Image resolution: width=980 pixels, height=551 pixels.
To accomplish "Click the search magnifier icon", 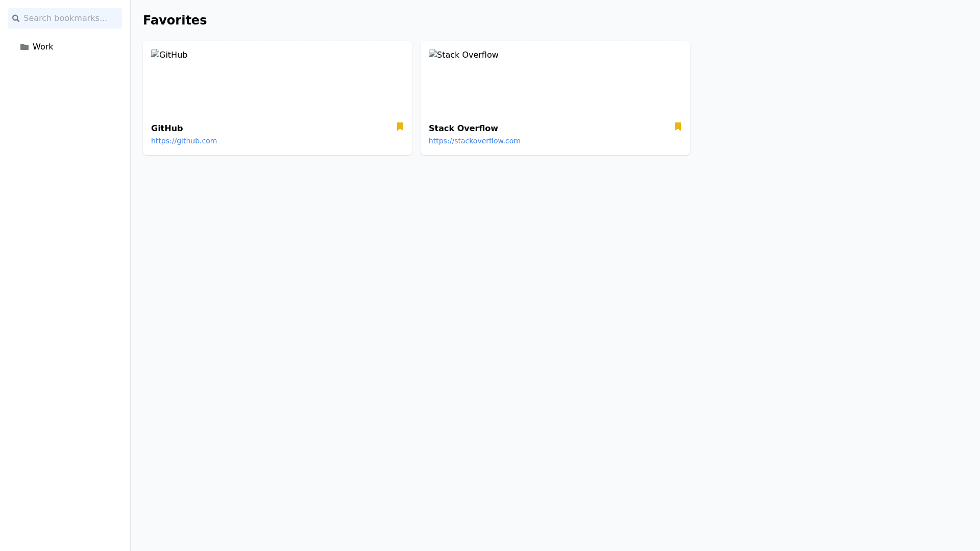I will tap(16, 18).
